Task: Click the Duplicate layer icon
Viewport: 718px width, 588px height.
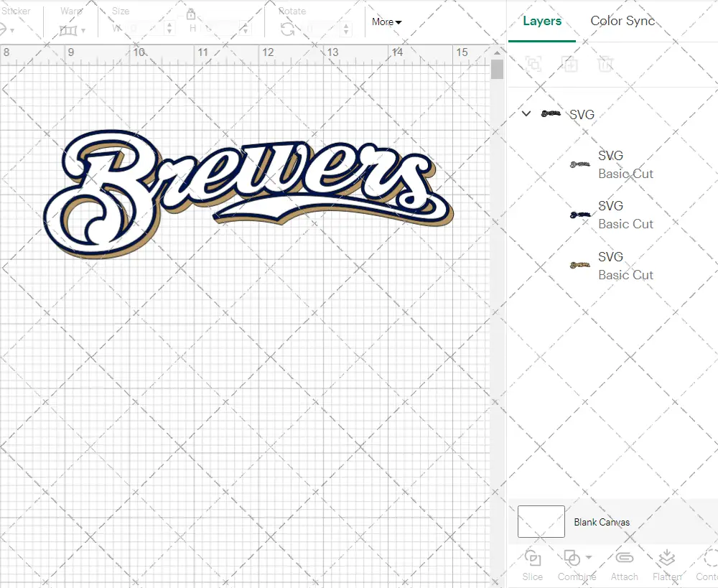Action: click(570, 64)
